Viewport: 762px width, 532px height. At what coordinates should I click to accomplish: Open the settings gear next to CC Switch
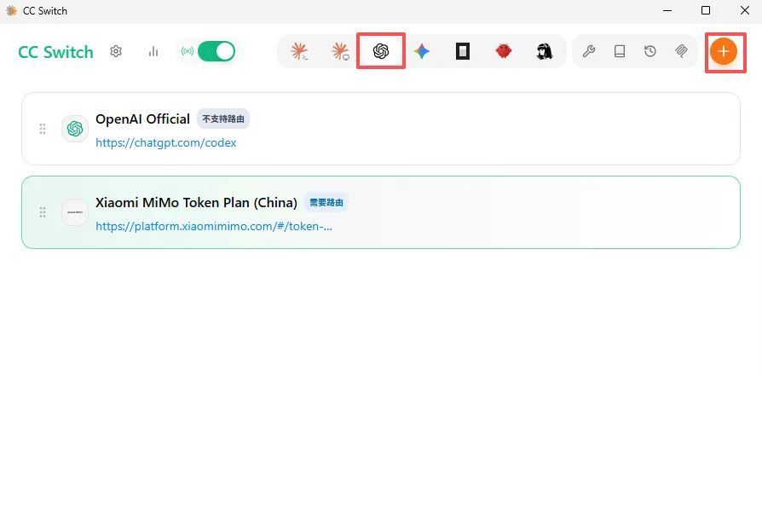[x=116, y=51]
